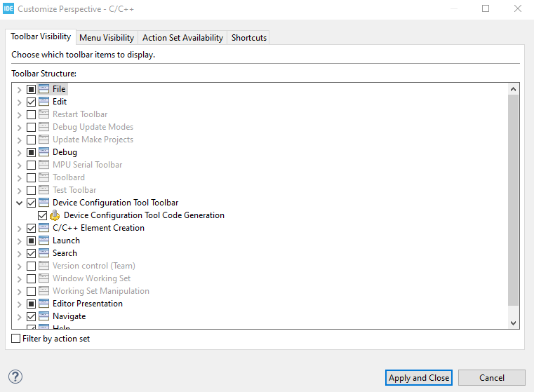Enable the Filter by action set checkbox
The height and width of the screenshot is (392, 534).
point(16,339)
